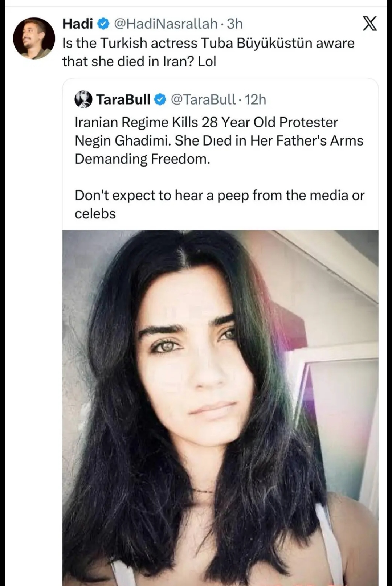Select the line 'that she died in Iran? Lol'

139,61
